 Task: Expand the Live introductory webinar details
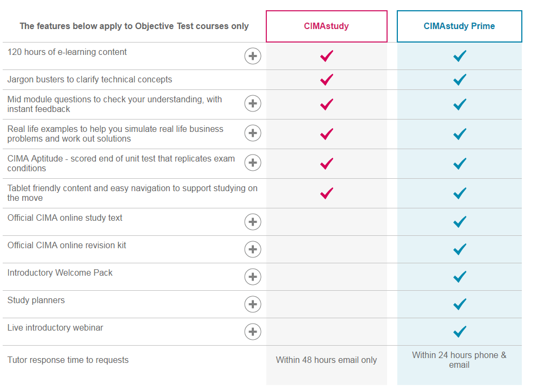click(x=252, y=331)
